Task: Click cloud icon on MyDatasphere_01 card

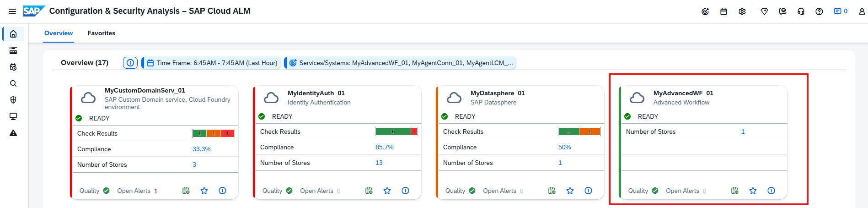Action: coord(454,98)
